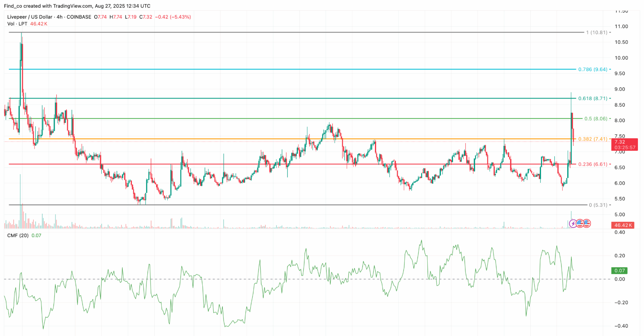
Task: Click the 5.00 price axis label
Action: point(619,215)
